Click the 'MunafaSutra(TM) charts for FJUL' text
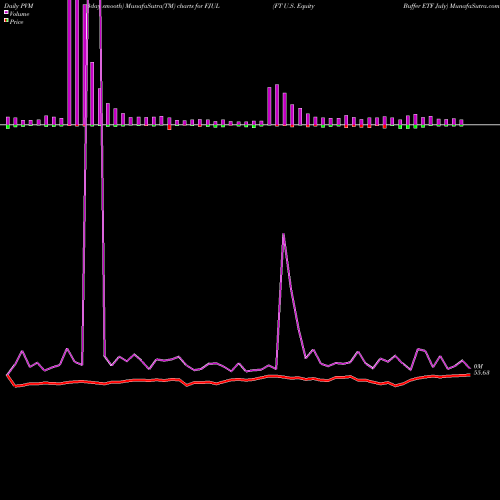 173,6
